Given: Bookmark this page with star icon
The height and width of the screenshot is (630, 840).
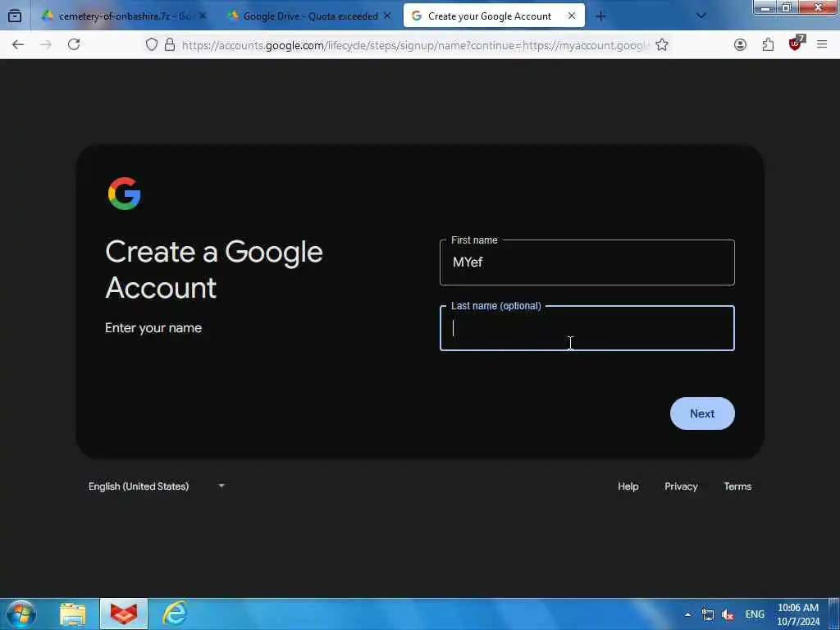Looking at the screenshot, I should pyautogui.click(x=662, y=44).
